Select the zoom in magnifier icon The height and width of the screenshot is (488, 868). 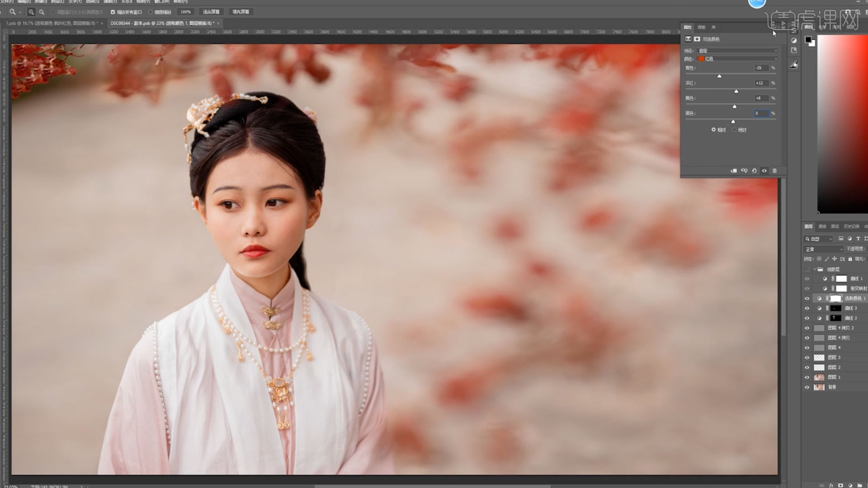point(31,12)
